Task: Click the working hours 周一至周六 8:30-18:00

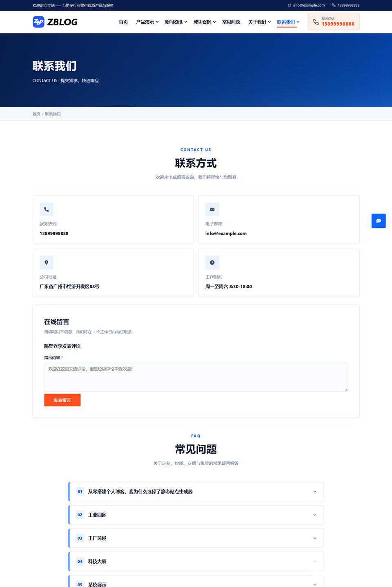Action: tap(229, 287)
